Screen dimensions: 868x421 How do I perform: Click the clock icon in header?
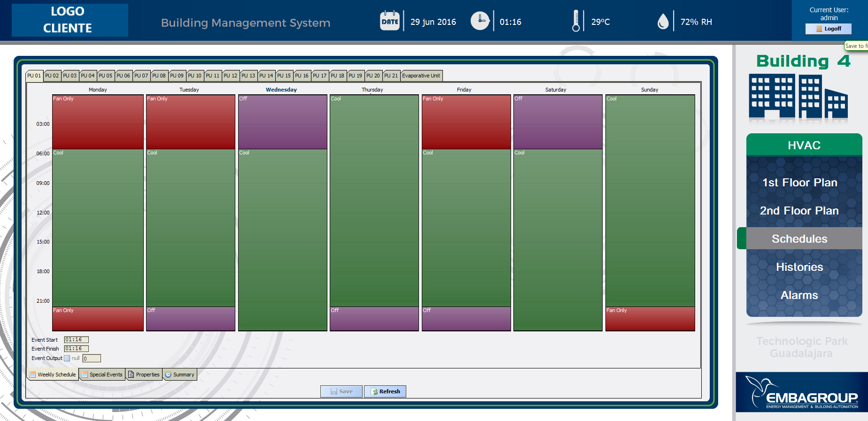coord(480,21)
